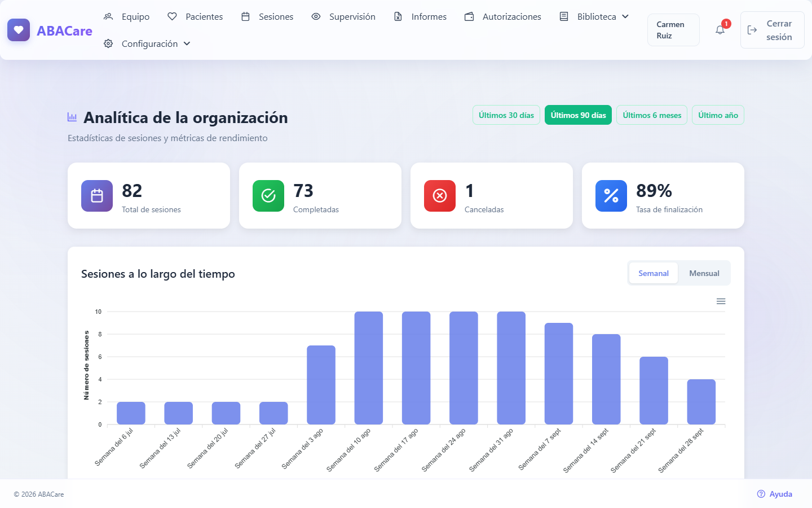812x508 pixels.
Task: Expand the Biblioteca dropdown chevron
Action: (x=625, y=16)
